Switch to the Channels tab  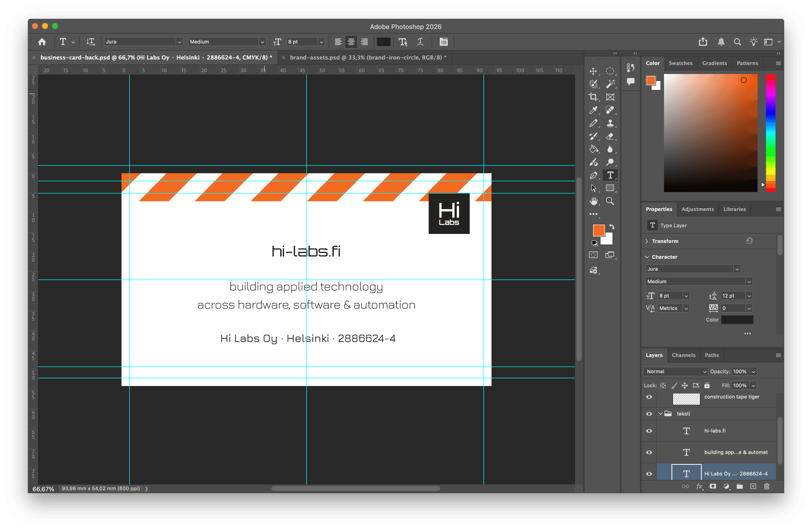pyautogui.click(x=683, y=355)
